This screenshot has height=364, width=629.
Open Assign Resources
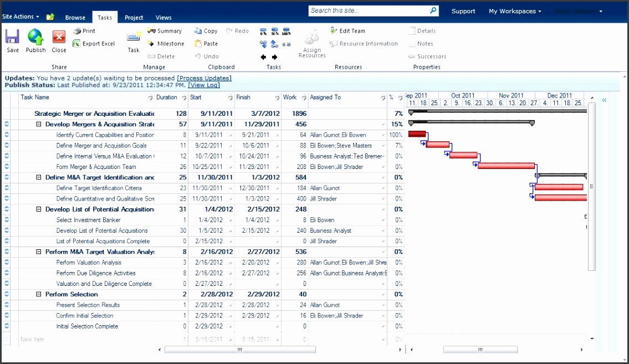(x=311, y=44)
